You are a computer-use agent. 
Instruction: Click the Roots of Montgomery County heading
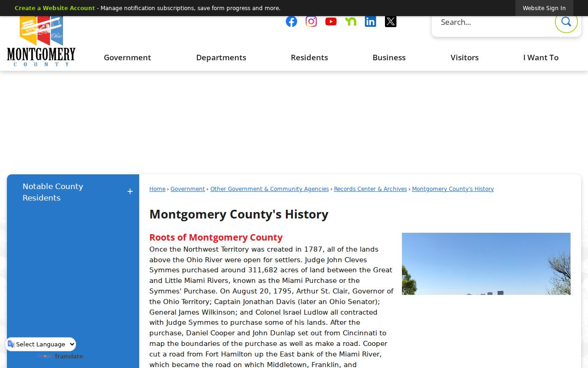coord(216,237)
